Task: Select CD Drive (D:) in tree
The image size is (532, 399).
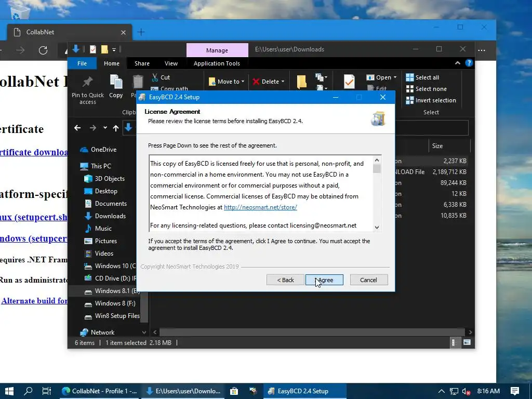Action: click(110, 278)
